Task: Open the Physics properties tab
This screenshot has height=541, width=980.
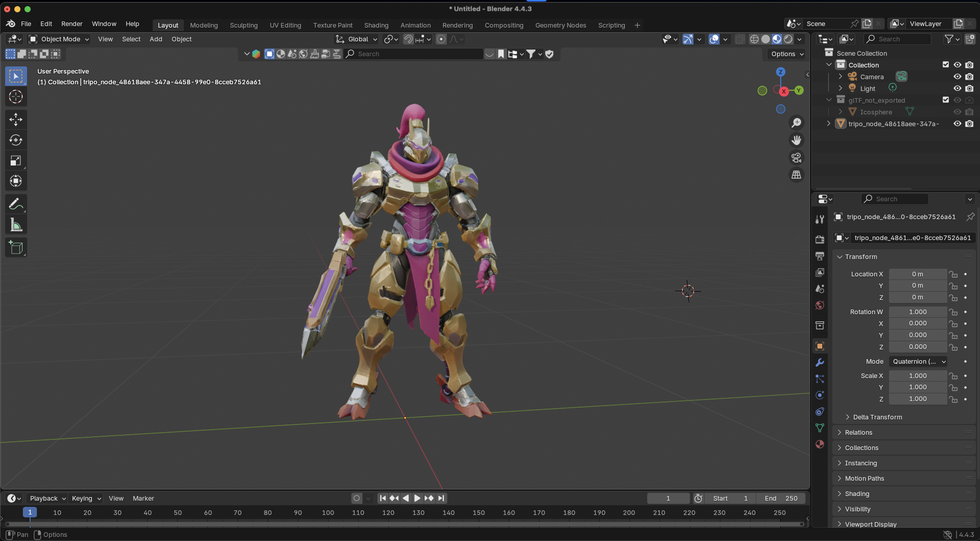Action: click(820, 395)
